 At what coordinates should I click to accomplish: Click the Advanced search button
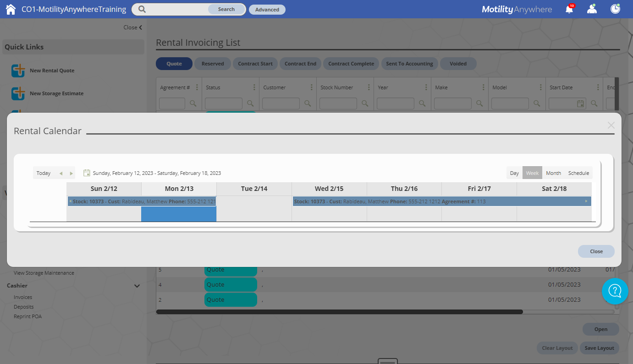coord(267,10)
